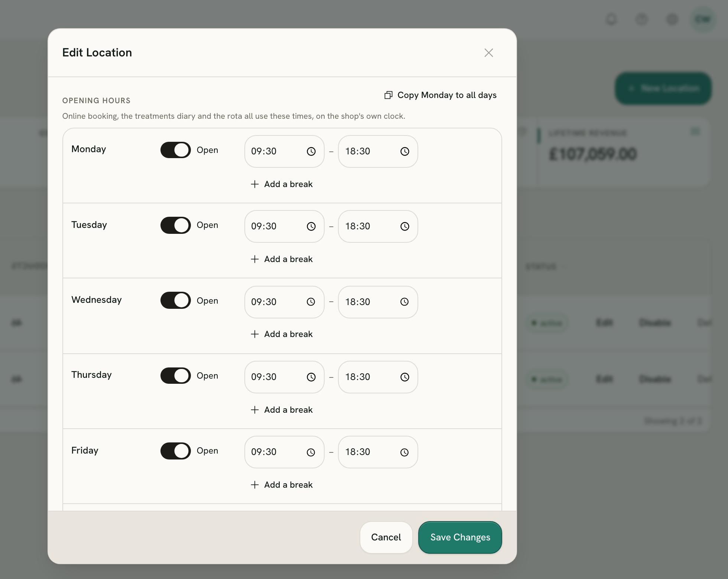Viewport: 728px width, 579px height.
Task: Toggle Monday open switch
Action: [176, 150]
